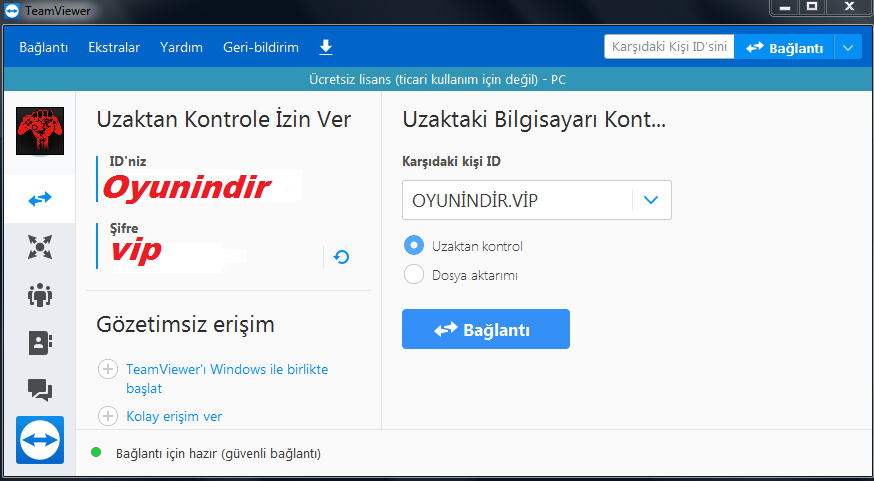Click the profile avatar thumbnail
Screen dimensions: 874x481
40,130
